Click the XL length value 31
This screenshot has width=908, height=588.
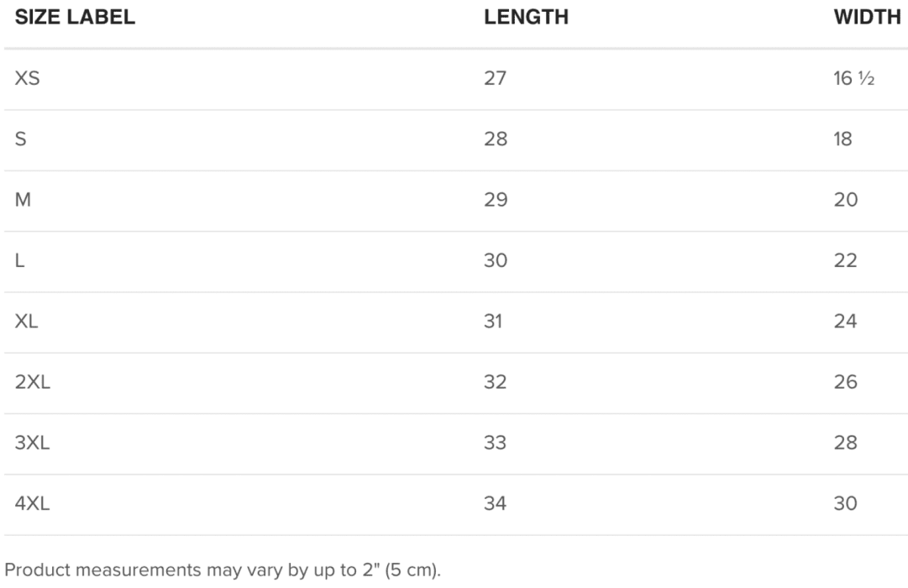click(x=493, y=322)
